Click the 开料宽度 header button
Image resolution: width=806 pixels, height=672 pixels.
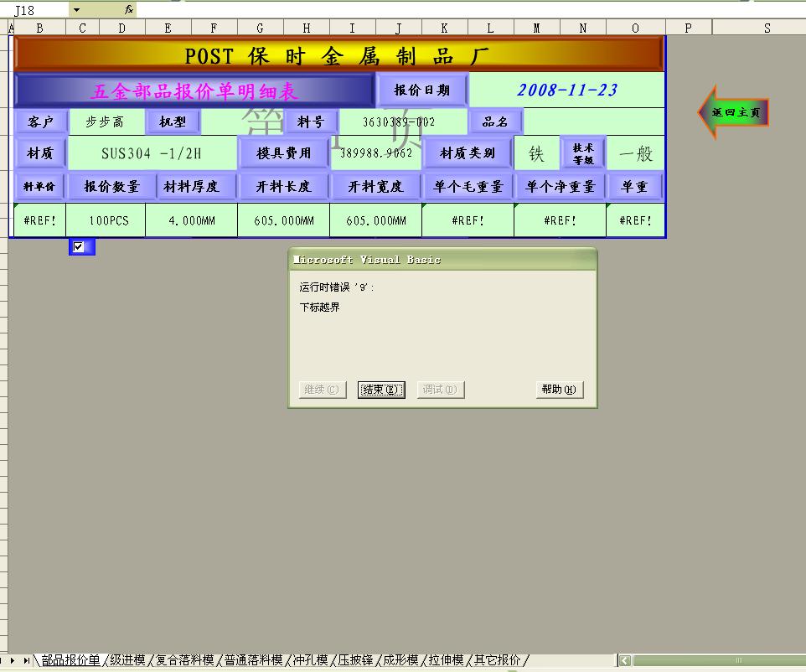[375, 186]
